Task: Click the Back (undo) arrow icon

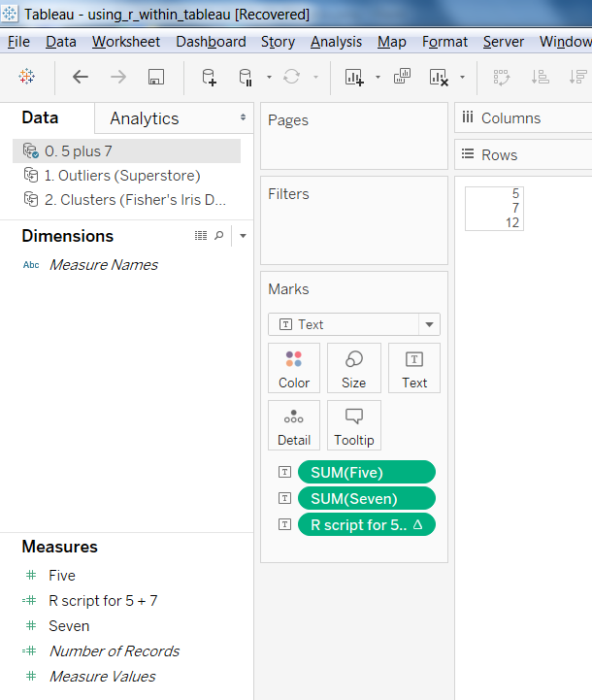Action: coord(81,77)
